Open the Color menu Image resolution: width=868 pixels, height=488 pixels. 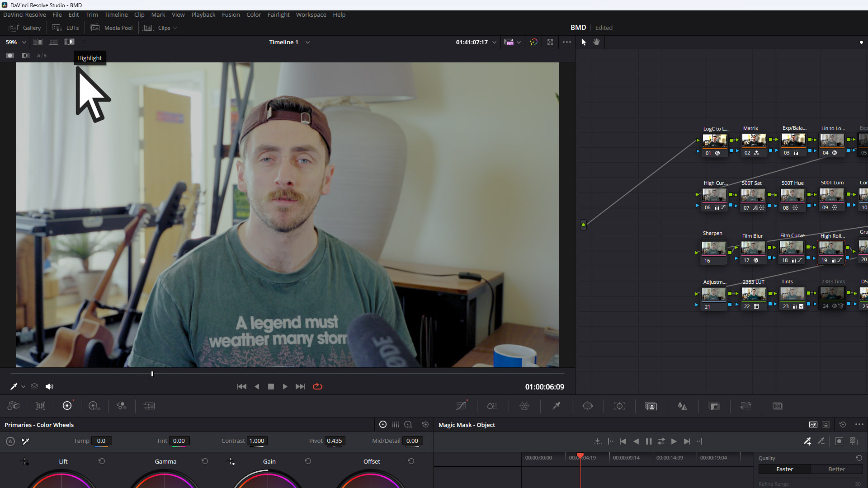(x=254, y=14)
